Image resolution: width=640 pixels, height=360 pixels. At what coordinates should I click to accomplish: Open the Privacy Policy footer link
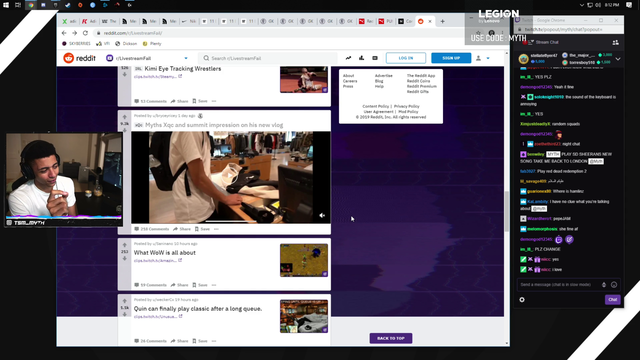(x=407, y=106)
